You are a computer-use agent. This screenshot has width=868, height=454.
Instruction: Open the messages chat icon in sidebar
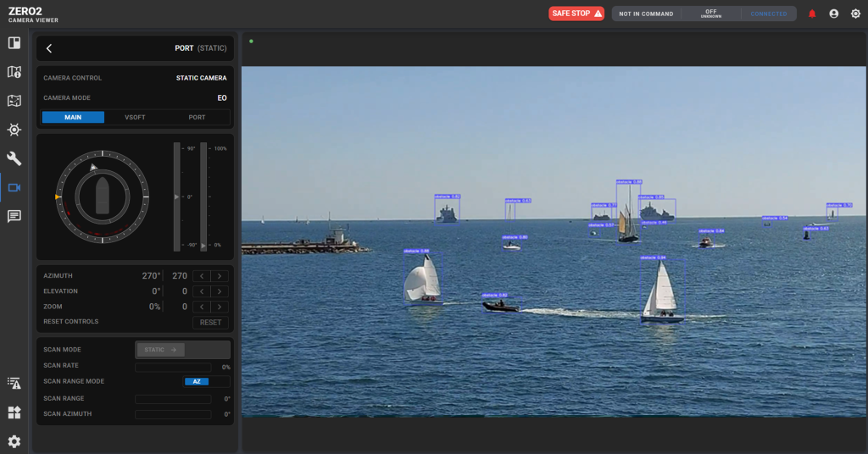tap(14, 216)
